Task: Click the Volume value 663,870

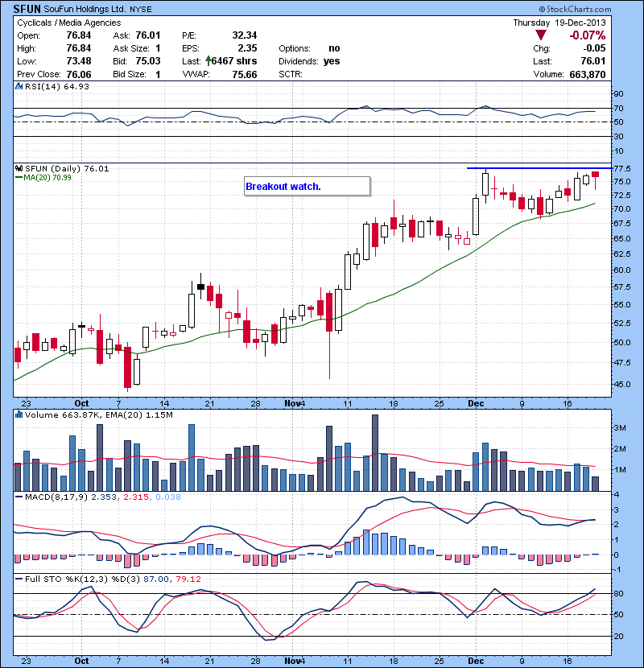Action: (x=588, y=74)
